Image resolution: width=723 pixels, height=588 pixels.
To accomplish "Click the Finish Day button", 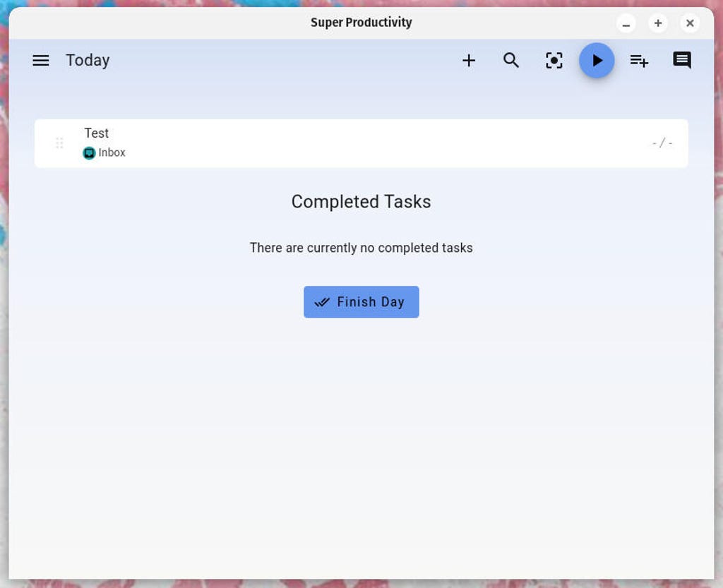I will [361, 302].
